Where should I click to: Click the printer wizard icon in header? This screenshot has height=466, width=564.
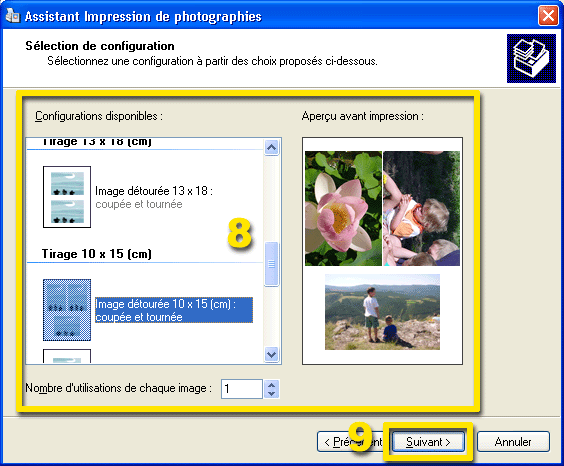(x=531, y=59)
